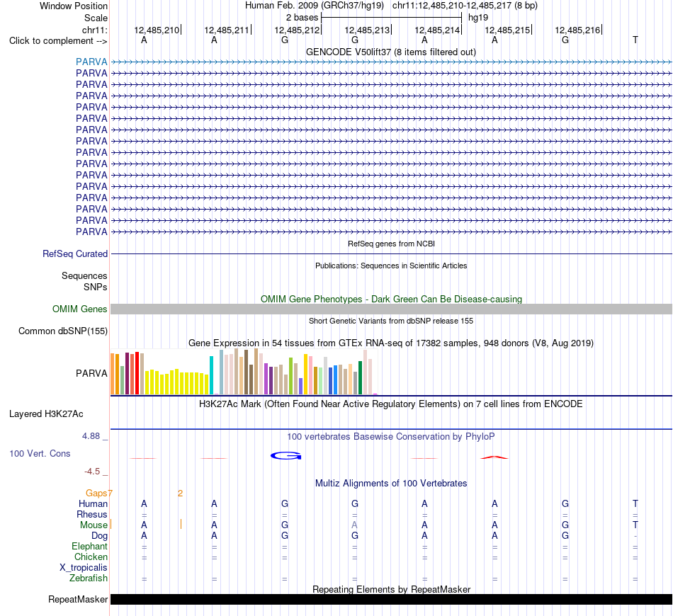Click the T base in the Mouse row
The height and width of the screenshot is (616, 673).
635,525
